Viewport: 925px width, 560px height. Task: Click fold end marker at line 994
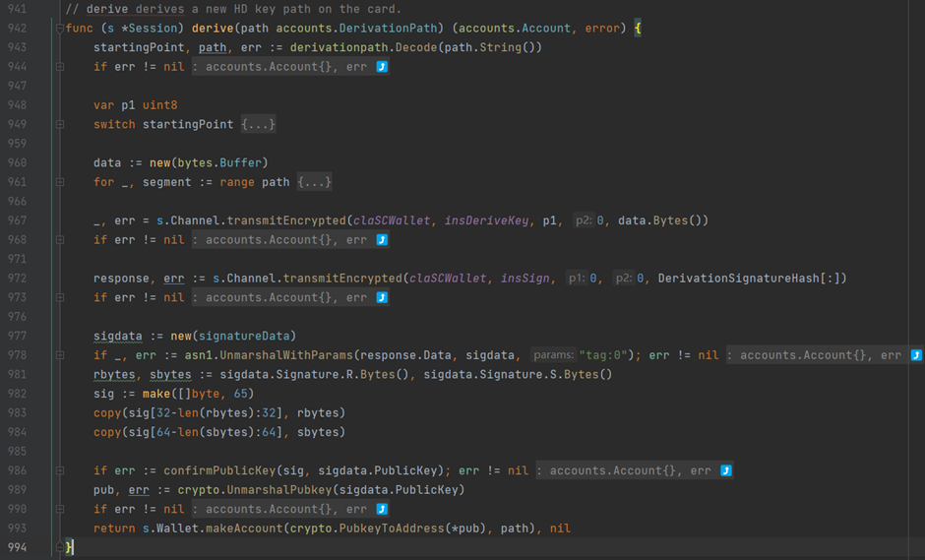[60, 547]
